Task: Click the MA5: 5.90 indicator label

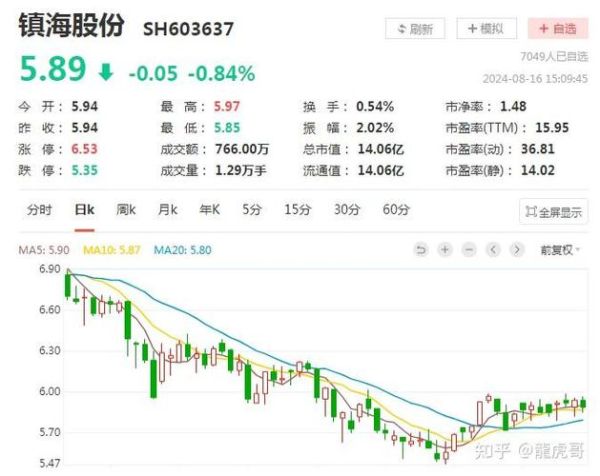Action: coord(44,250)
